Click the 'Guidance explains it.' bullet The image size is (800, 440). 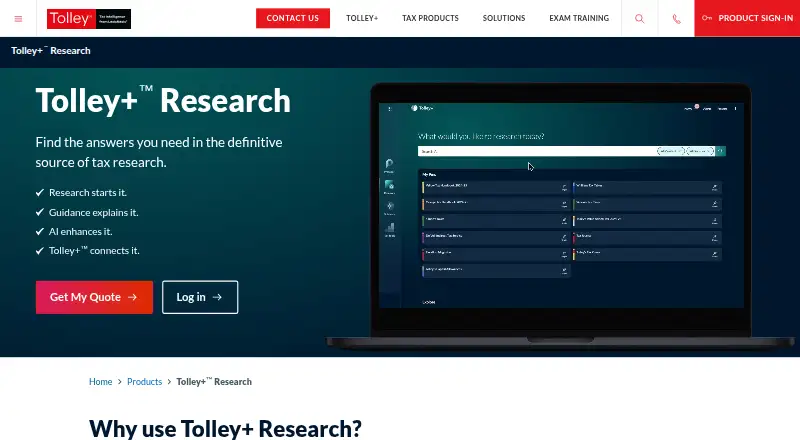click(93, 212)
